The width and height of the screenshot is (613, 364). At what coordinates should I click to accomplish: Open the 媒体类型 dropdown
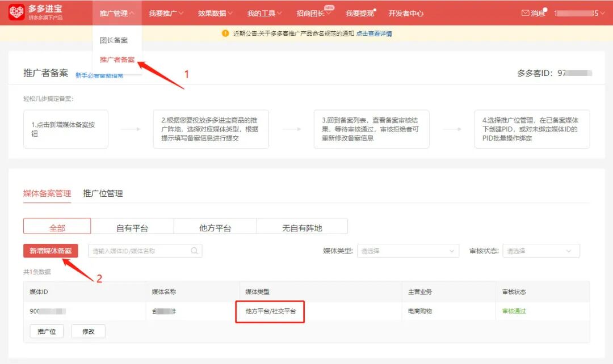pyautogui.click(x=408, y=250)
